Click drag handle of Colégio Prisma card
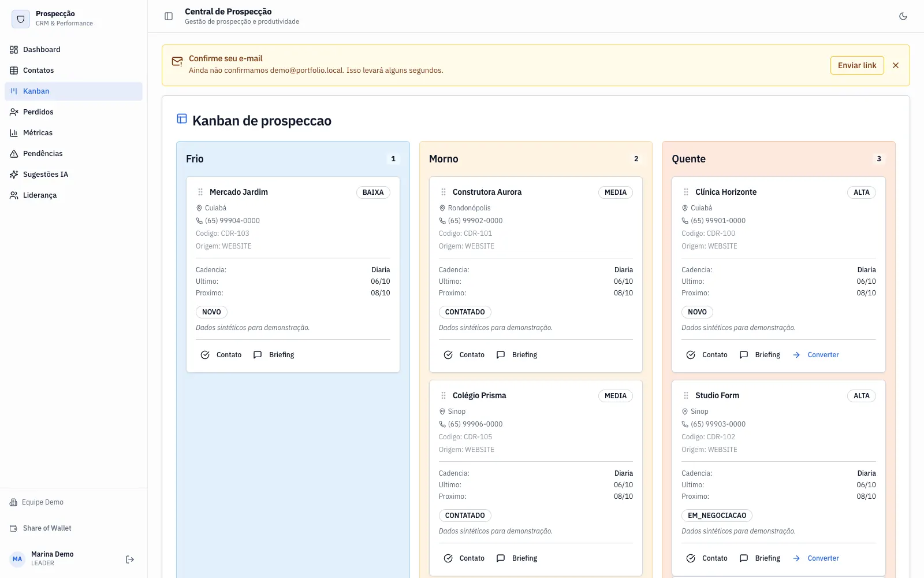924x578 pixels. [x=444, y=395]
